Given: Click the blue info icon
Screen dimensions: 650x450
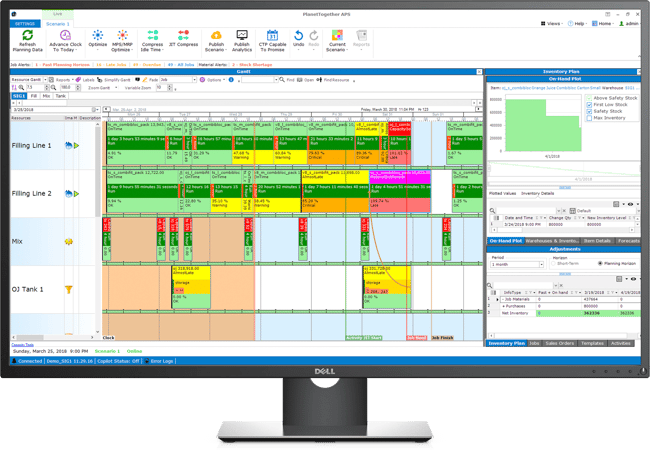Looking at the screenshot, I should (x=231, y=80).
